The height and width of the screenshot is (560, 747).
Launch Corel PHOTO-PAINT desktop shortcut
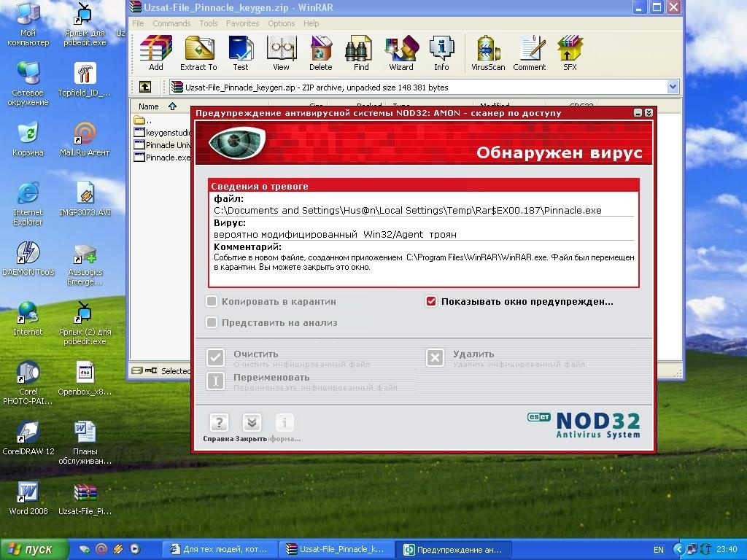pyautogui.click(x=28, y=383)
